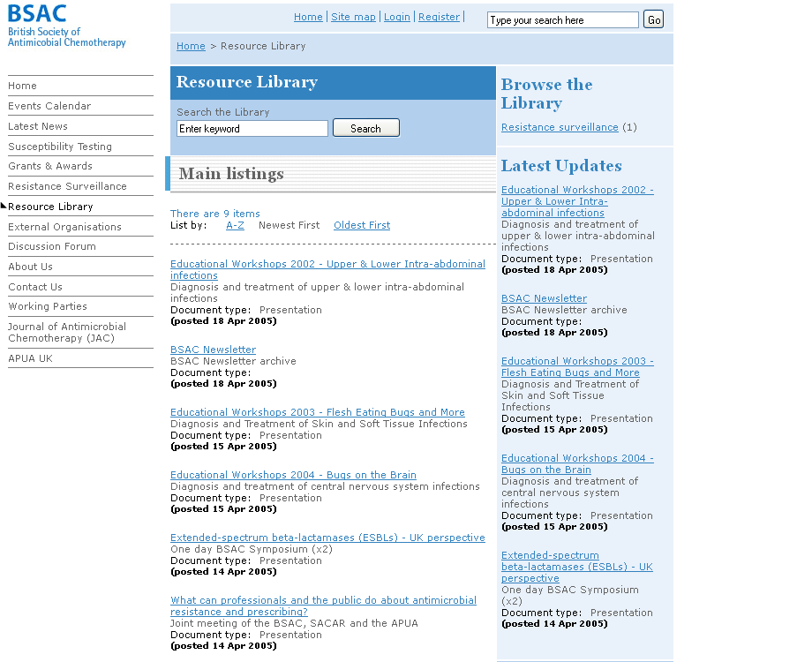
Task: Navigate to Discussion Forum menu item
Action: [x=52, y=246]
